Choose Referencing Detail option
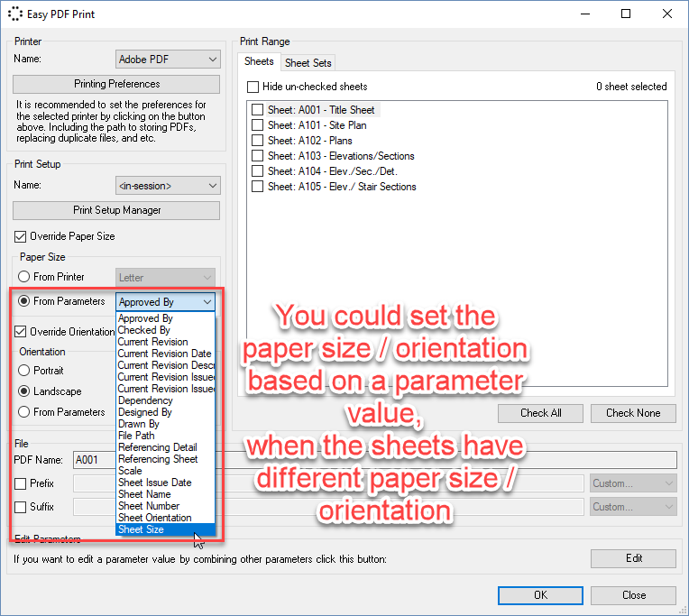Viewport: 689px width, 616px height. pyautogui.click(x=166, y=447)
